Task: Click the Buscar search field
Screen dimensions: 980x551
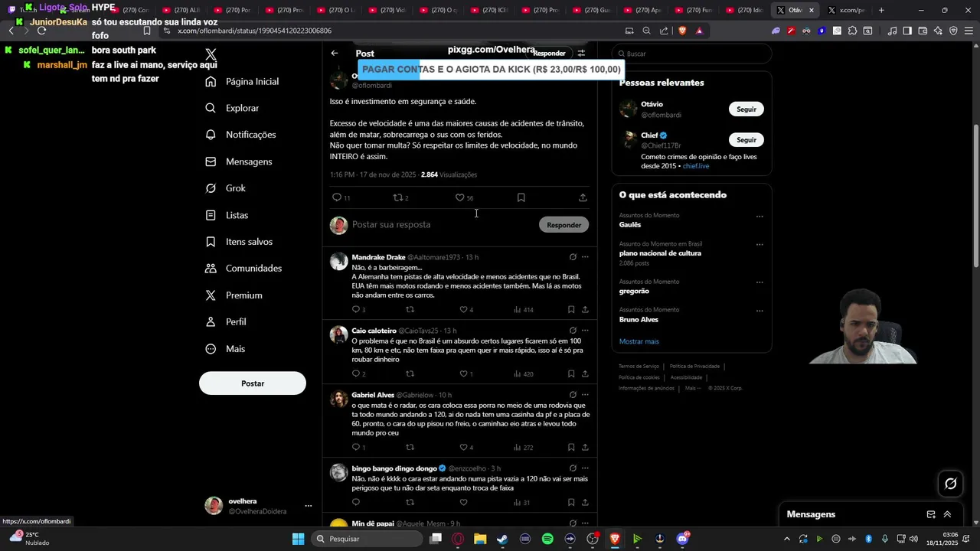Action: (691, 54)
